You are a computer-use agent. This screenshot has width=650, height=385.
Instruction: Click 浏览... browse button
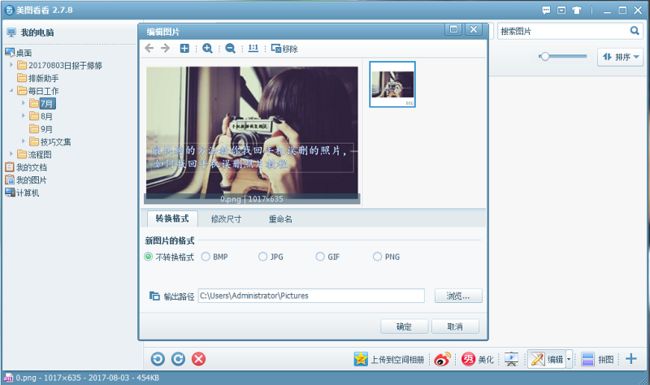tap(458, 296)
